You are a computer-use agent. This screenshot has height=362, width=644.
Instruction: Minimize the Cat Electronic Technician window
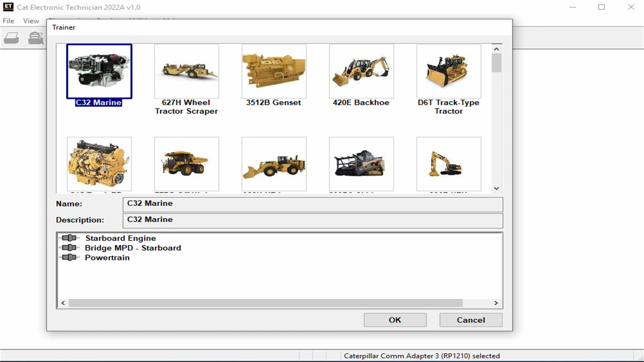(573, 7)
